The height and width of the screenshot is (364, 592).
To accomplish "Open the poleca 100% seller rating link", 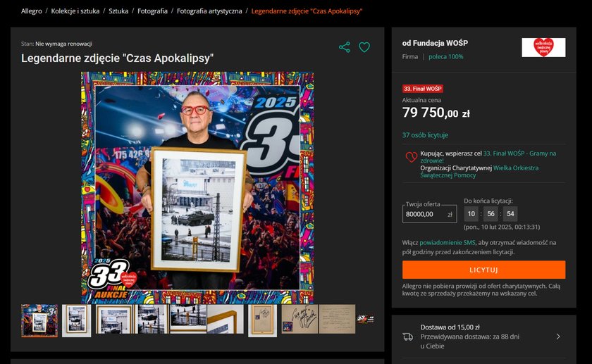I will tap(446, 56).
